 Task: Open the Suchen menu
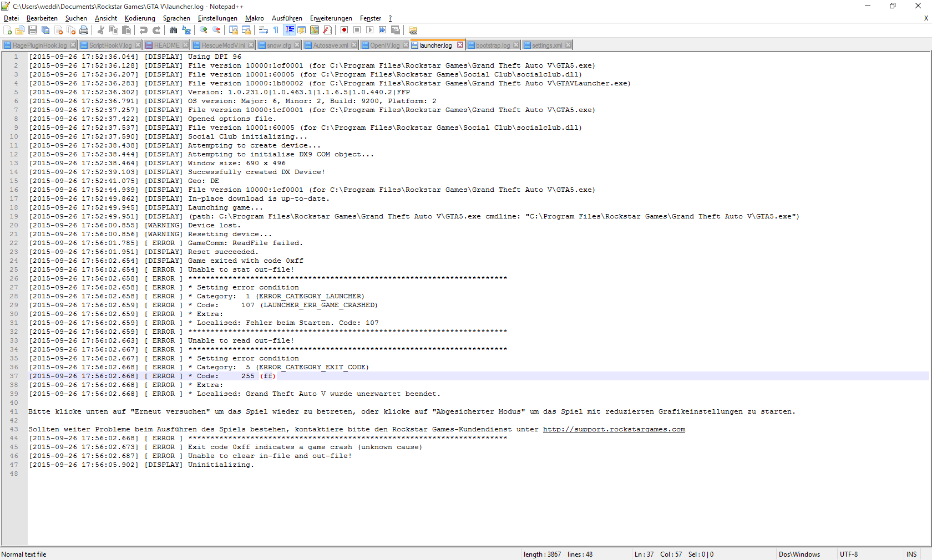[76, 18]
